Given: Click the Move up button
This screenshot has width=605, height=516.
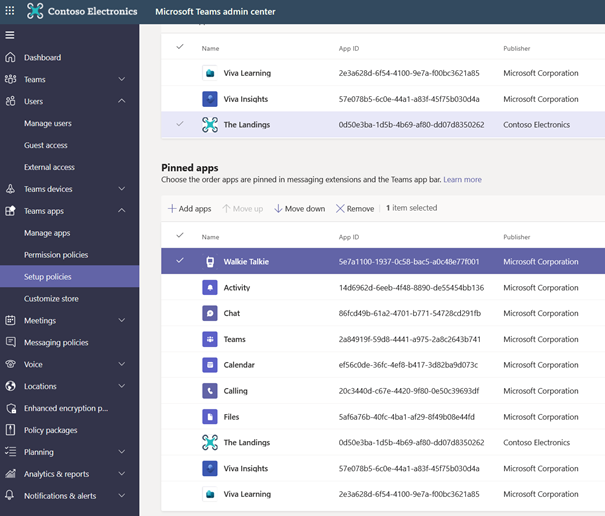Looking at the screenshot, I should point(243,209).
